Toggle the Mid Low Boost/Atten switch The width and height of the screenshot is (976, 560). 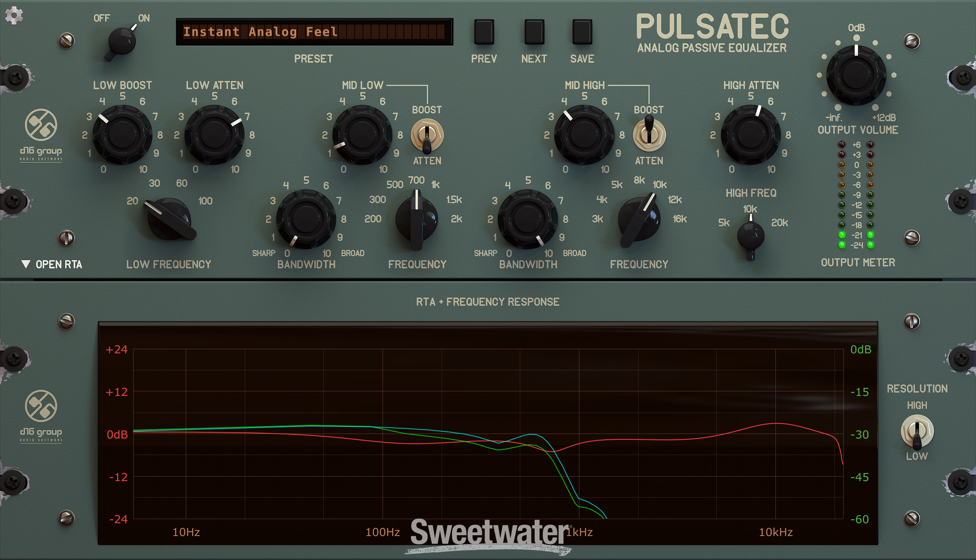point(427,136)
